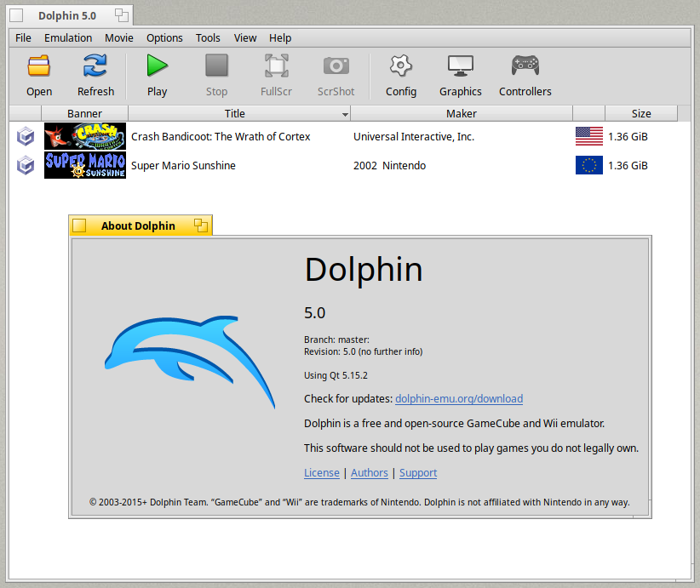700x588 pixels.
Task: Click the Title column sort arrow
Action: (345, 115)
